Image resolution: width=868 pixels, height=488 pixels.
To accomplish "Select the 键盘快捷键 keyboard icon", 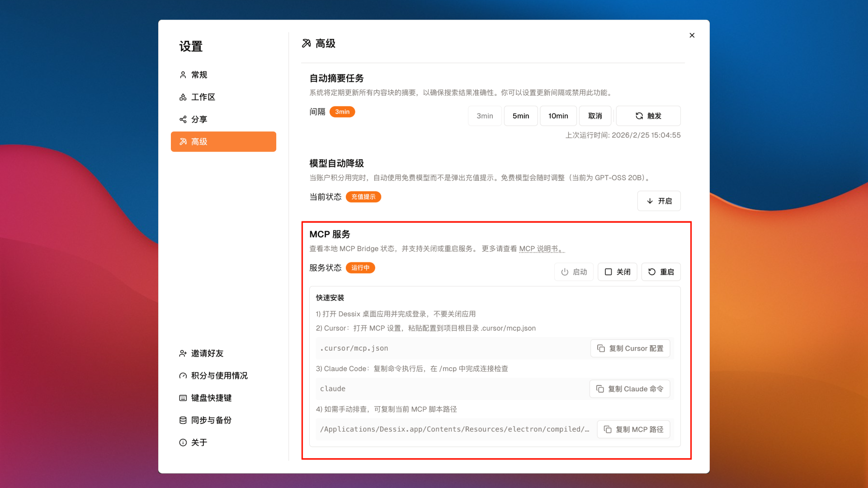I will pyautogui.click(x=183, y=398).
